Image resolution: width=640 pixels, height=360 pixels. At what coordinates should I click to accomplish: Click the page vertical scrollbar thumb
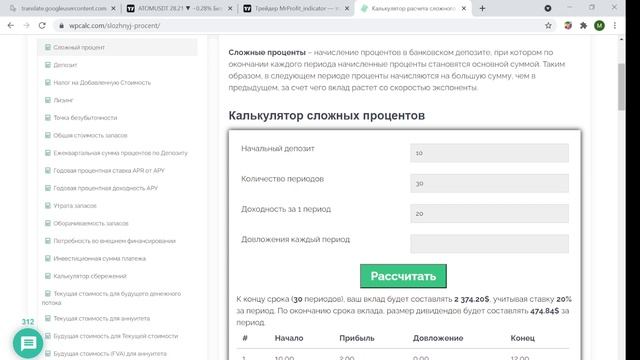[x=621, y=87]
